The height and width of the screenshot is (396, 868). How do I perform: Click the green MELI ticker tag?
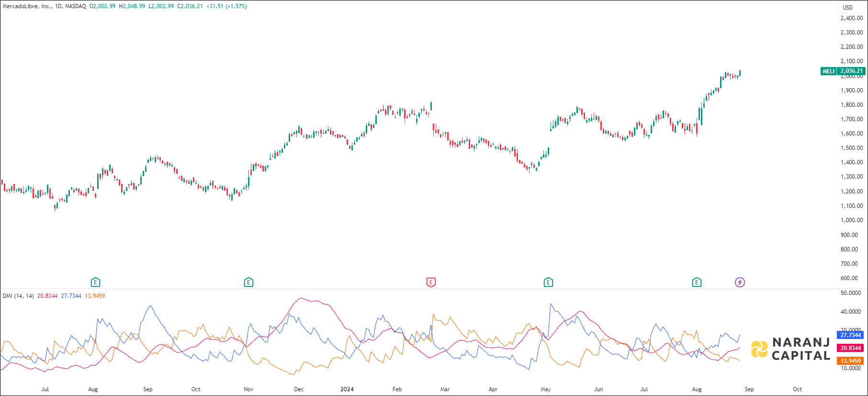pos(828,71)
